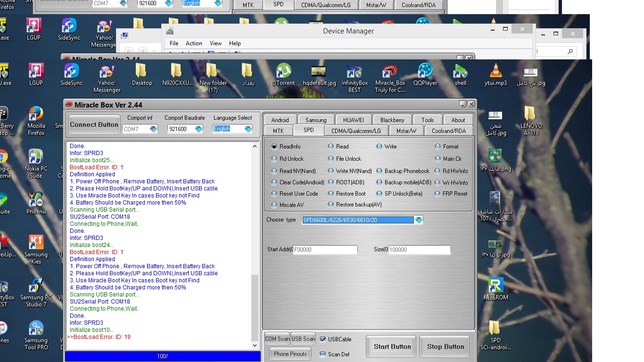Open the Comport inf COM7 dropdown

pos(153,129)
